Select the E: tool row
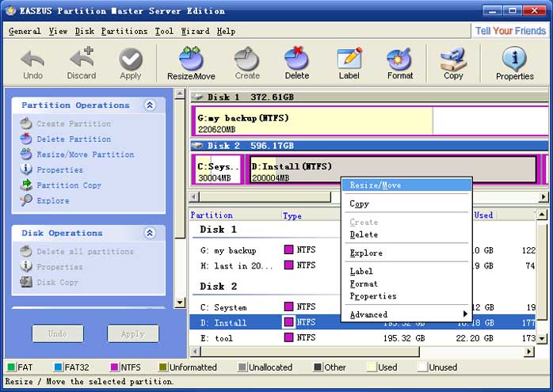Screen dimensions: 553x392 point(362,338)
